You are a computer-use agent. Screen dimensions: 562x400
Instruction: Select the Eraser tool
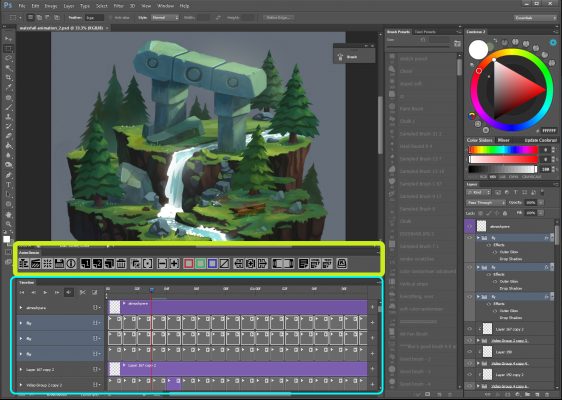[8, 136]
